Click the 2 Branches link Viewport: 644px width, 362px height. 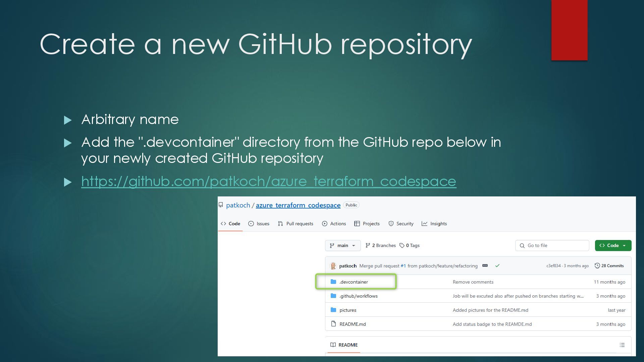[380, 245]
